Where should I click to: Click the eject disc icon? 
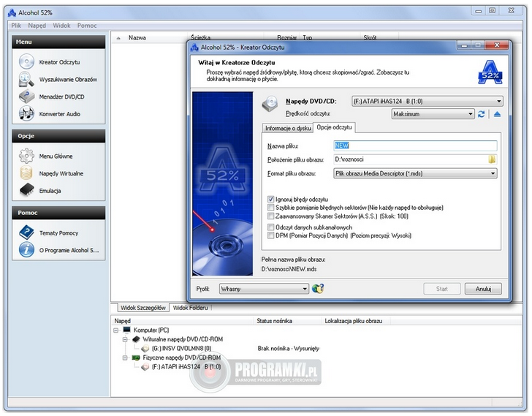(x=497, y=114)
